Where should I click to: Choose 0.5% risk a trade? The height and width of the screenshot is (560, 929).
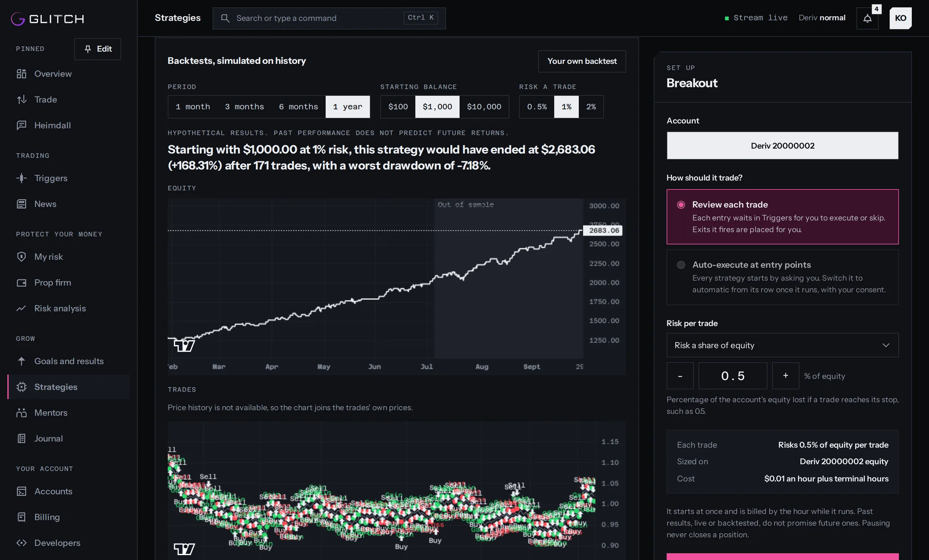tap(537, 107)
